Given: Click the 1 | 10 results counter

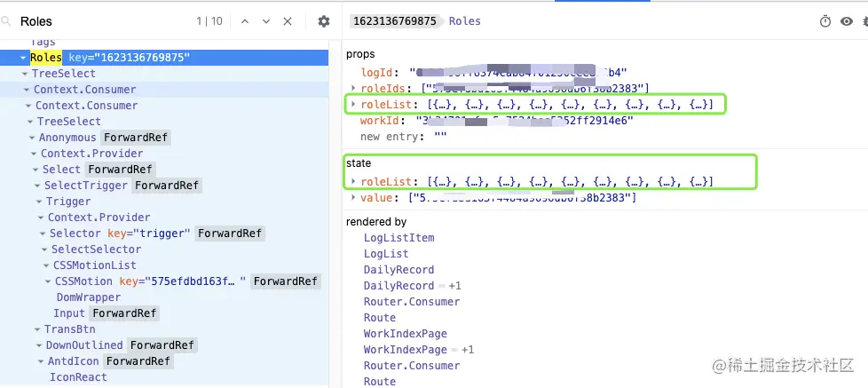Looking at the screenshot, I should click(209, 21).
